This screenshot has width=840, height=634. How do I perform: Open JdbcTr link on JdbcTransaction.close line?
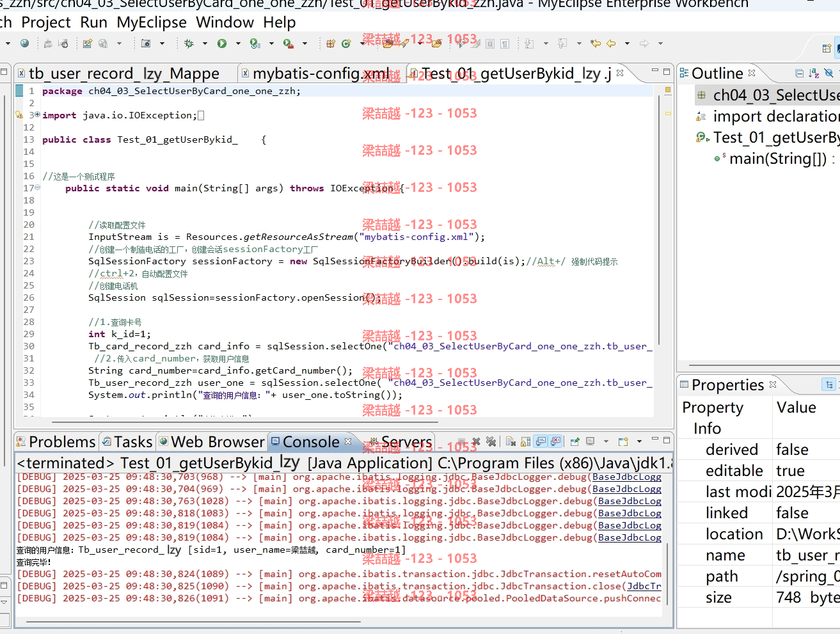644,586
